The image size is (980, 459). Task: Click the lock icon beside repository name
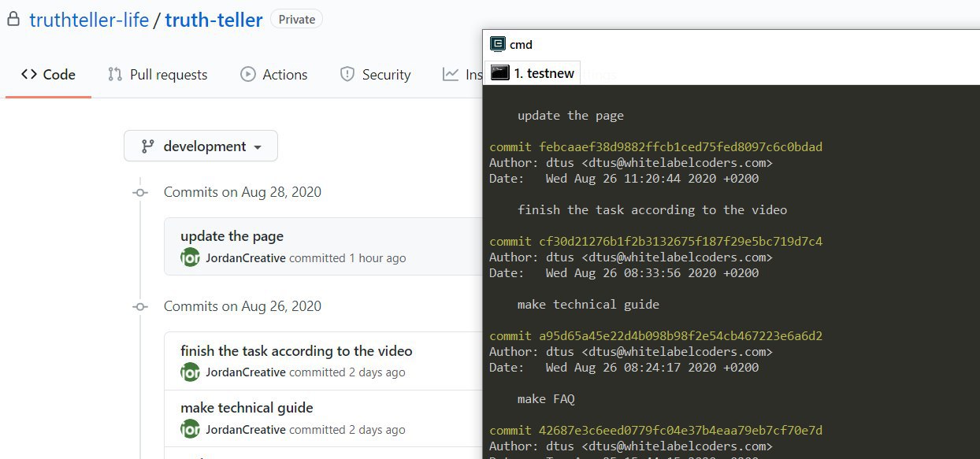(x=13, y=20)
